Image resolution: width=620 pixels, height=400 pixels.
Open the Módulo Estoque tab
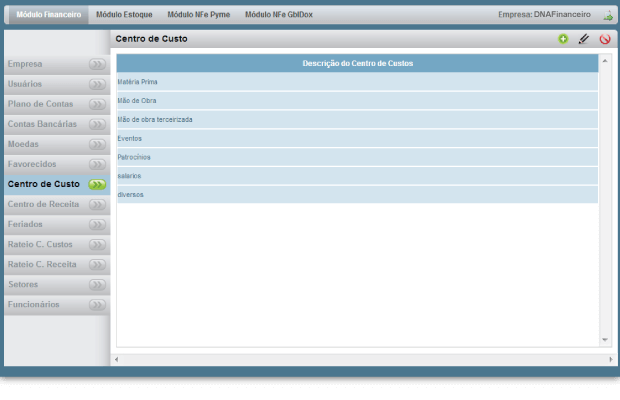122,15
